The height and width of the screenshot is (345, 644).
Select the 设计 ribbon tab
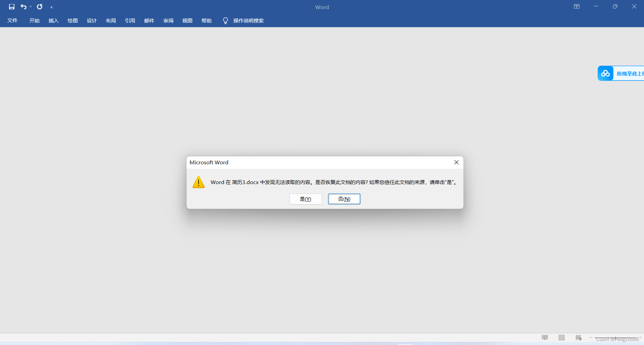tap(92, 20)
